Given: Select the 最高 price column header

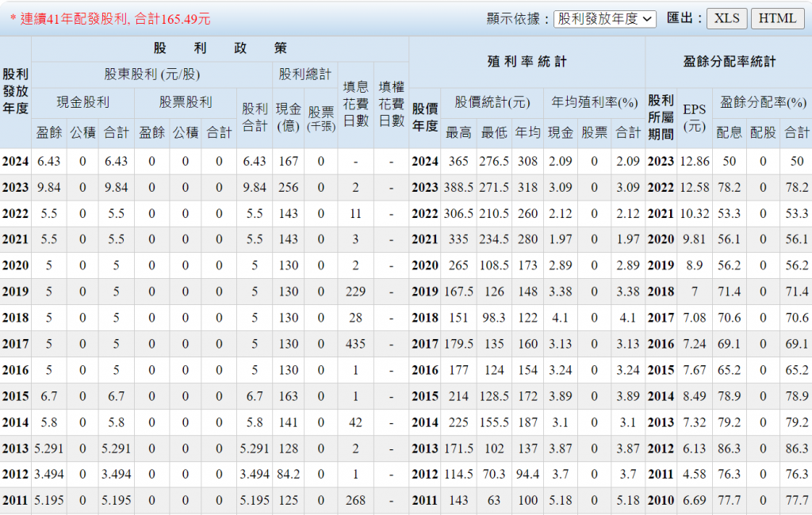Looking at the screenshot, I should pyautogui.click(x=458, y=132).
